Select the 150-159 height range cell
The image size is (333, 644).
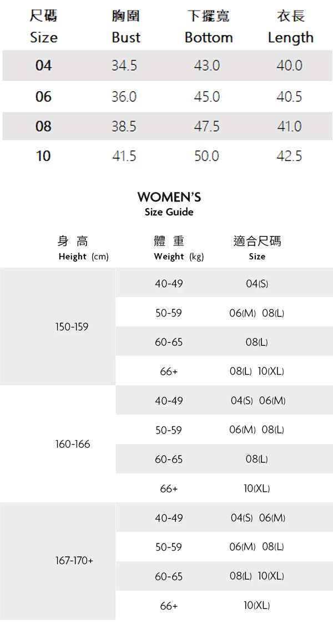(72, 326)
